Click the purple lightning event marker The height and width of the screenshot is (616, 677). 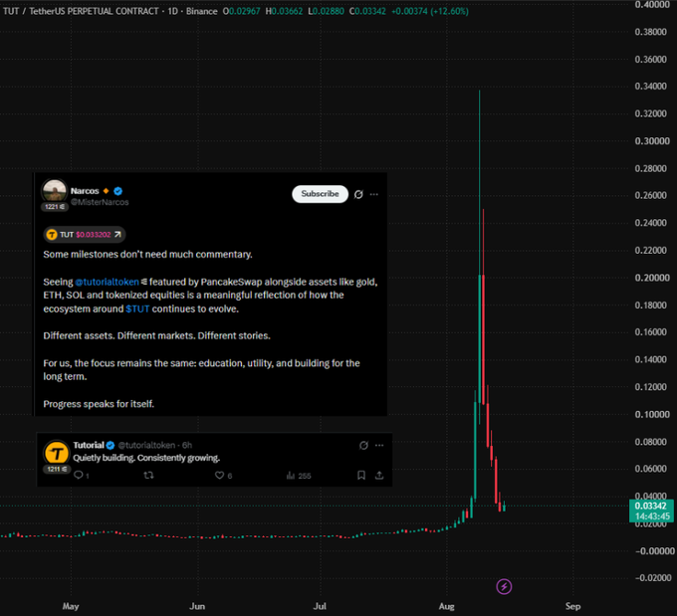[x=504, y=587]
